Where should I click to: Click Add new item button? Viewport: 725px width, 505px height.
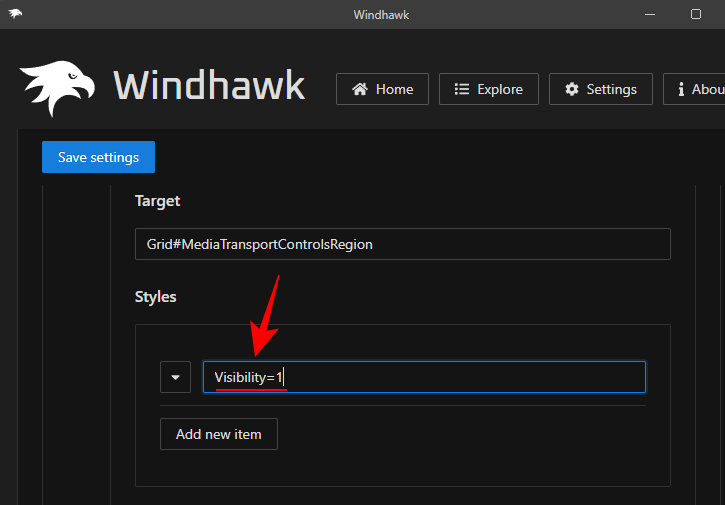[219, 434]
